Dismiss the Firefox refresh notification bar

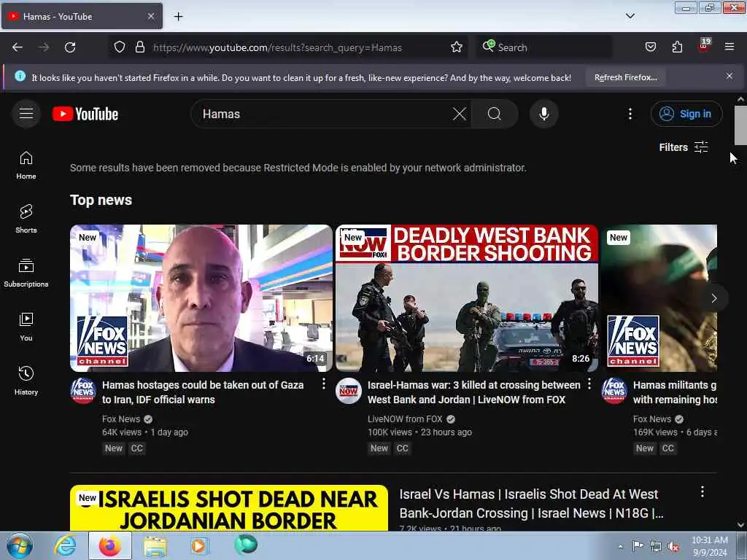tap(729, 76)
